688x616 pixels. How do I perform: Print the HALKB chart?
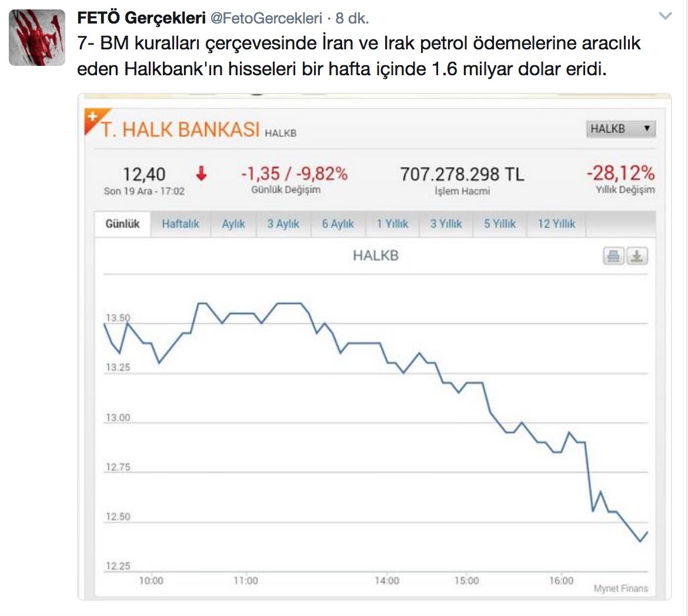tap(613, 256)
